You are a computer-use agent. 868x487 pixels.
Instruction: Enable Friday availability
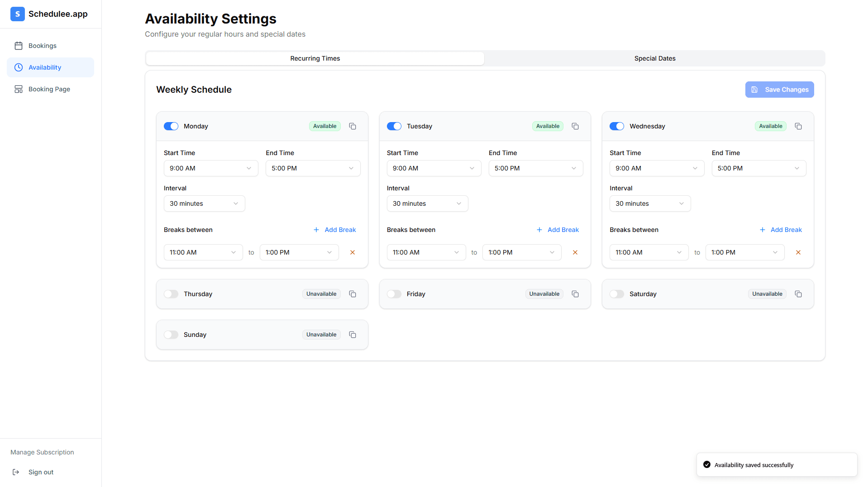pos(394,294)
